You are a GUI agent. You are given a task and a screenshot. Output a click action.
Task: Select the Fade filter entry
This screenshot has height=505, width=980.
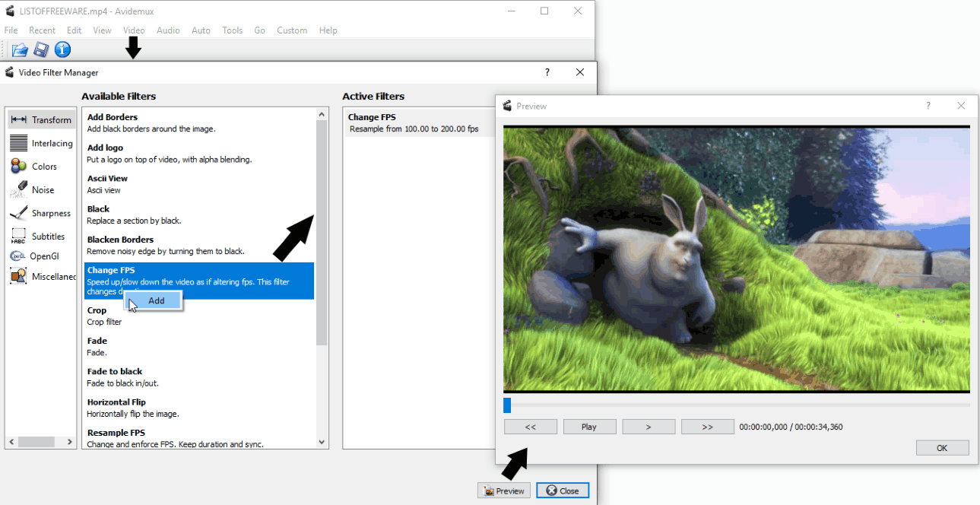[x=198, y=346]
